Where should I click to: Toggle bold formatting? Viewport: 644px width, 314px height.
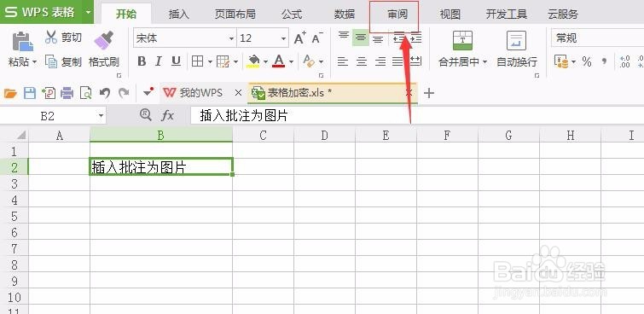tap(142, 61)
